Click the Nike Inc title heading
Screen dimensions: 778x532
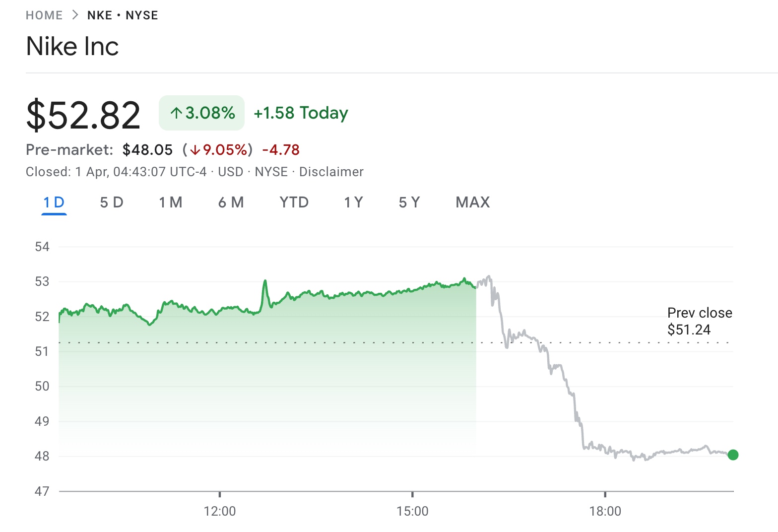point(72,46)
